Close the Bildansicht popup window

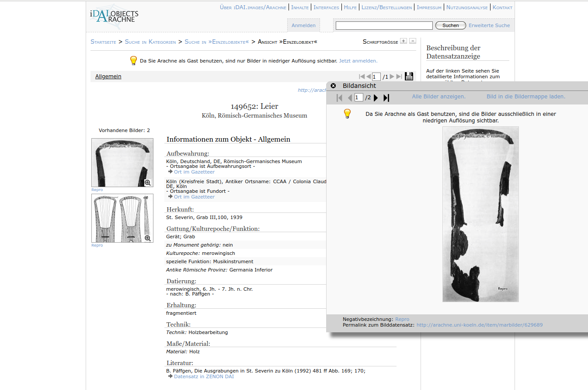(334, 86)
